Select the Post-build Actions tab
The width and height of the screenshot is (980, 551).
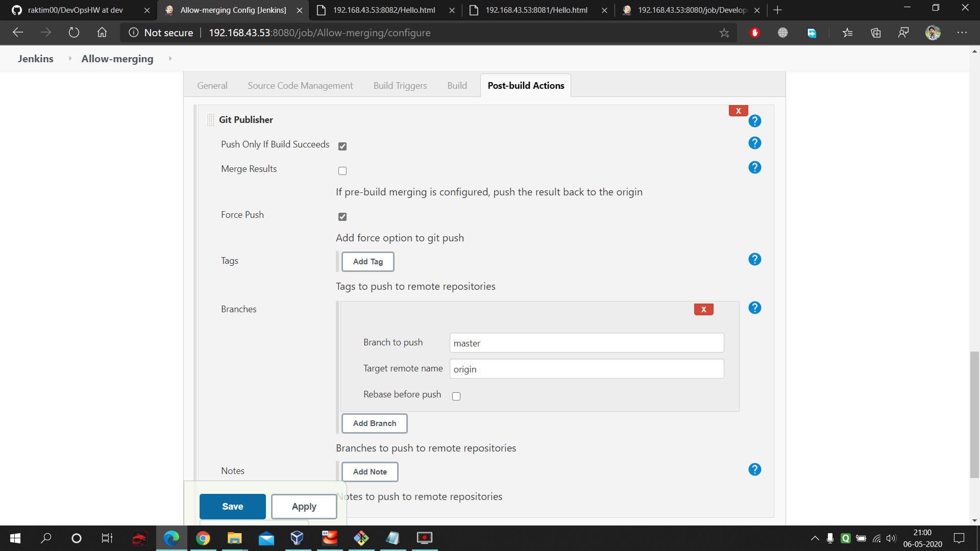526,85
